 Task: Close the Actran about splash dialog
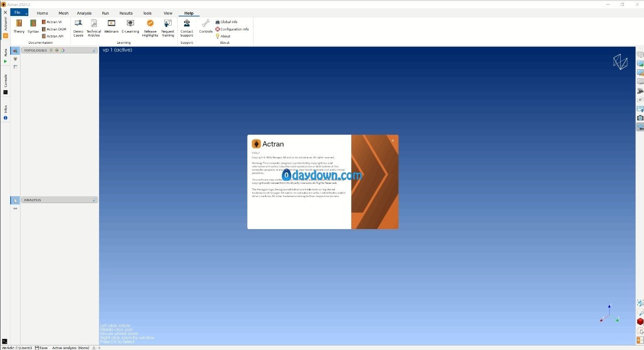point(393,141)
